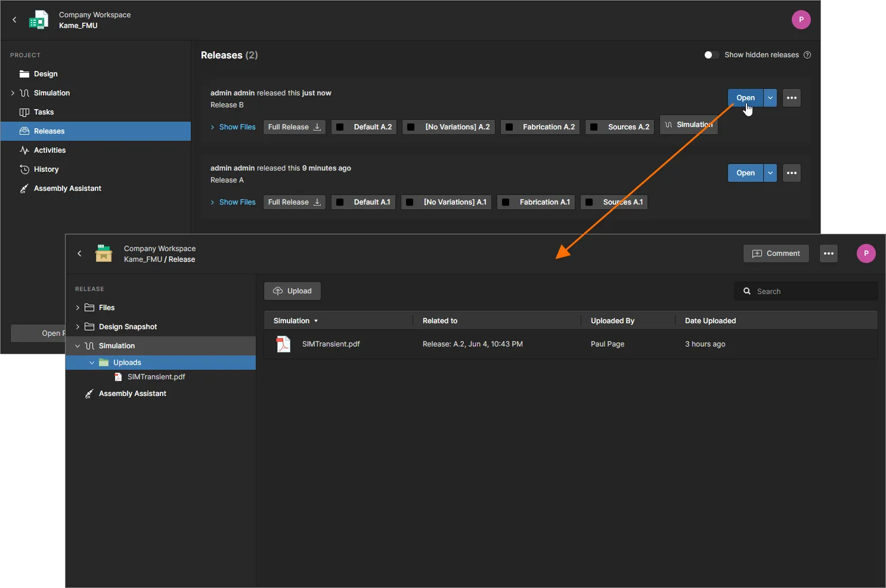
Task: Toggle the Show hidden releases switch
Action: 711,55
